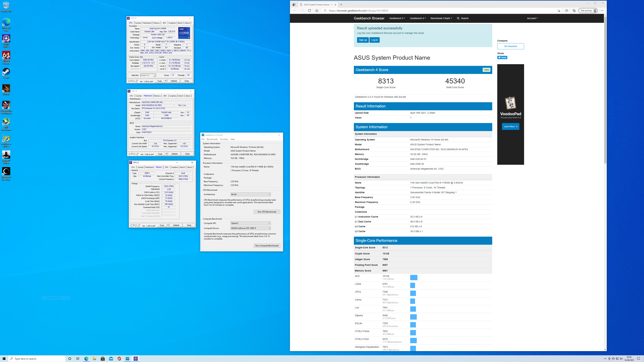Open the Architecture 64-bit dropdown
Viewport: 644px width, 362px height.
click(x=251, y=194)
